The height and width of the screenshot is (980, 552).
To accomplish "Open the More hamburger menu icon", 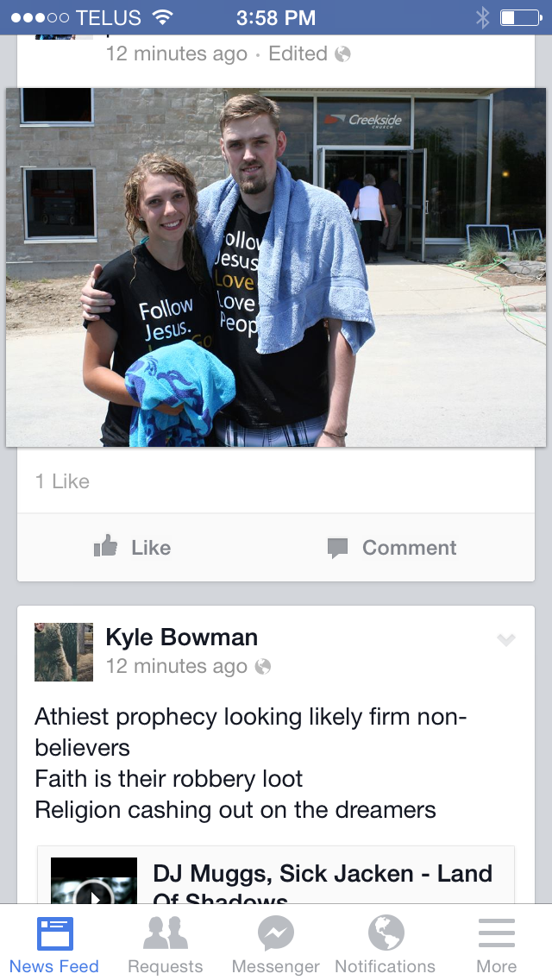I will (496, 933).
